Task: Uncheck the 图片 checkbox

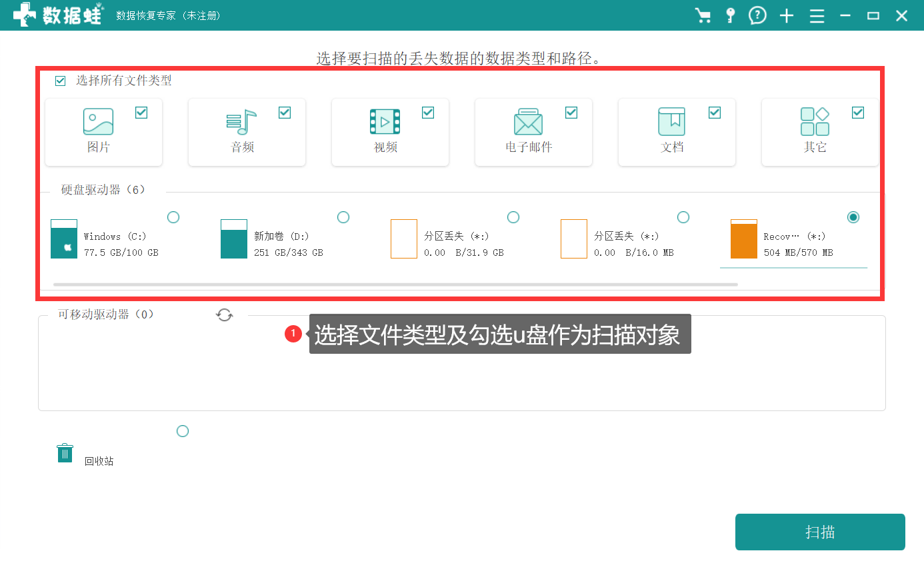Action: (141, 113)
